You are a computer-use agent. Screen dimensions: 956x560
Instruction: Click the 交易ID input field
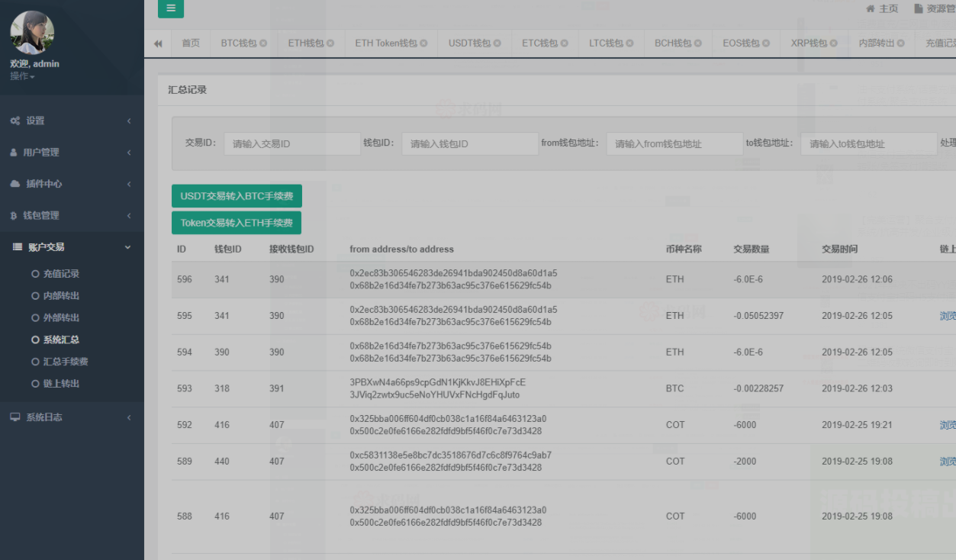291,143
